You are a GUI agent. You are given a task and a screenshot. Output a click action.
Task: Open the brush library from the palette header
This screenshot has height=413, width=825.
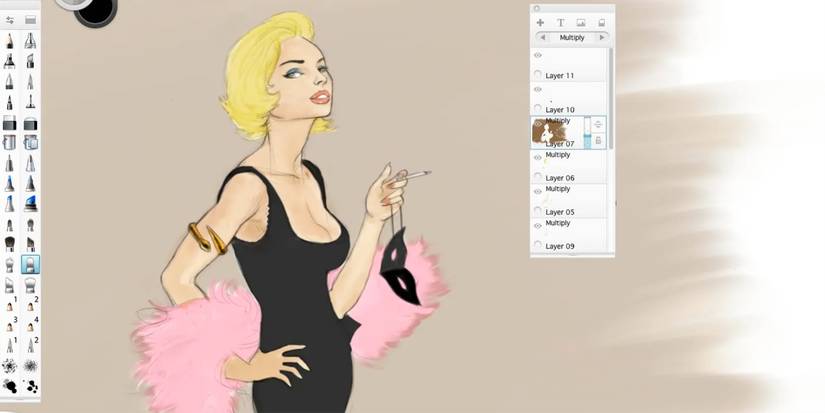(x=31, y=21)
